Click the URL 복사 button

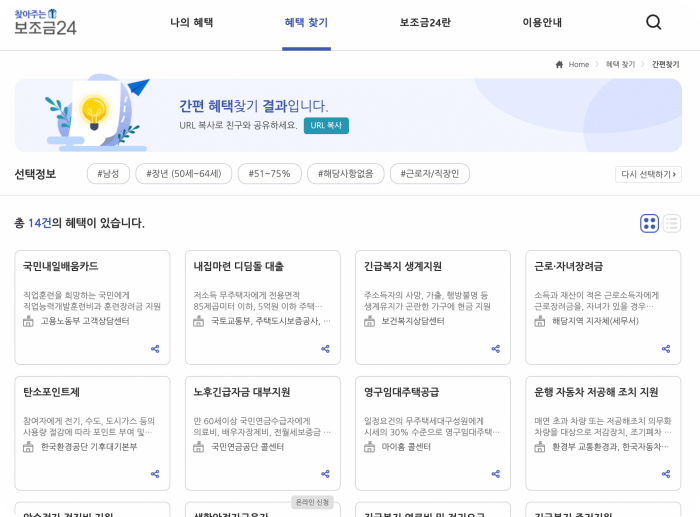[x=326, y=125]
